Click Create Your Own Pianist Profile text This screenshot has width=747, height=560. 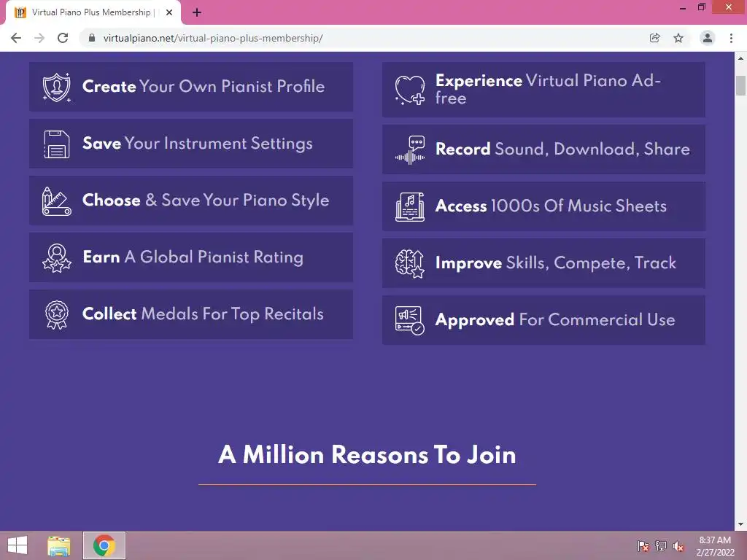pyautogui.click(x=204, y=86)
